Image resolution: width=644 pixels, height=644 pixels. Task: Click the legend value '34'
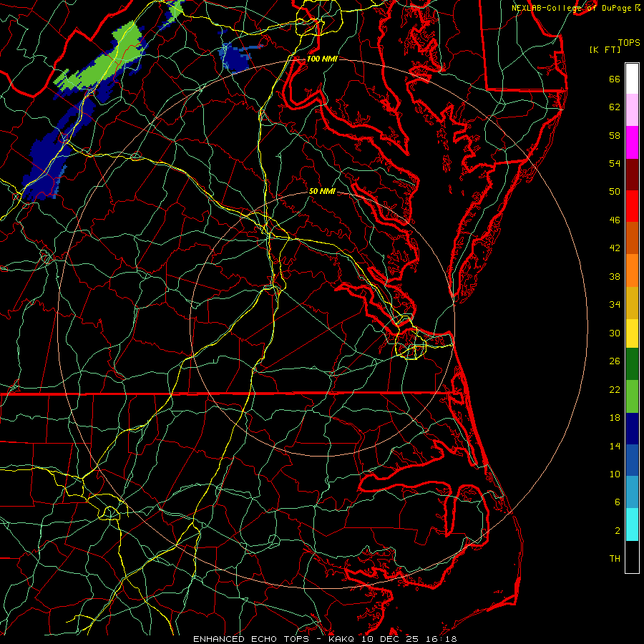coord(615,304)
